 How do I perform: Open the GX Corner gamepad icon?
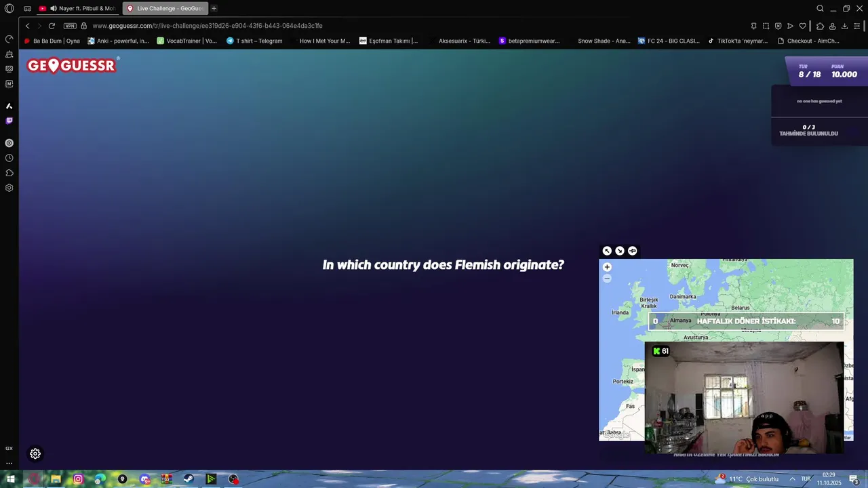tap(27, 8)
